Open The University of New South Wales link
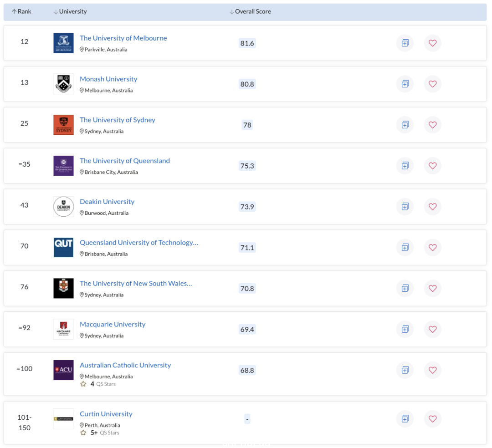The height and width of the screenshot is (448, 492). coord(136,283)
